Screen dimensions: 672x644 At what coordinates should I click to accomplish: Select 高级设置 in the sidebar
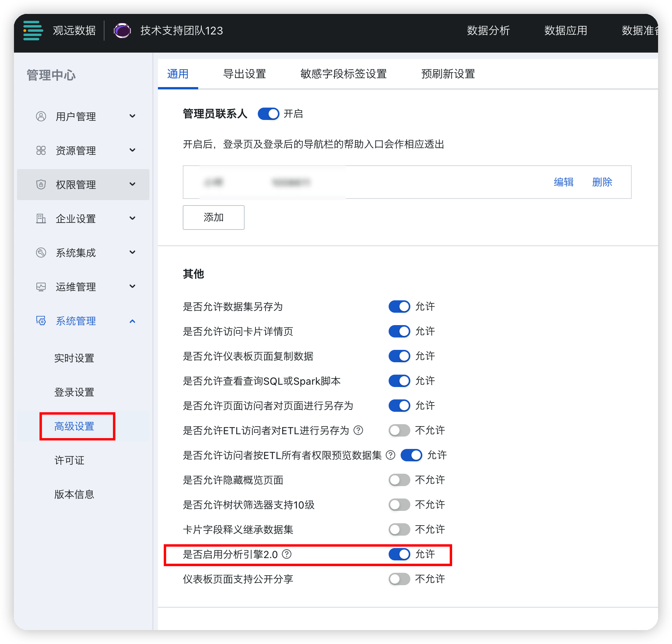74,426
